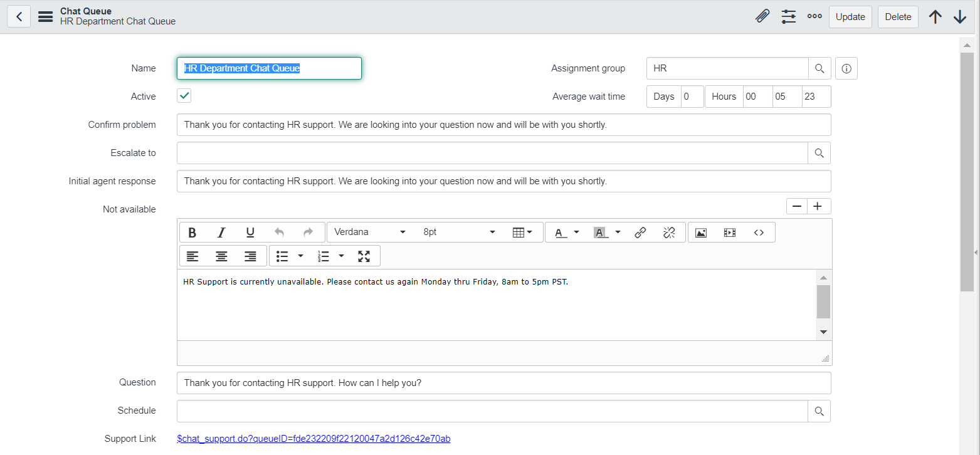Viewport: 980px width, 455px height.
Task: Grab the editor resize handle corner
Action: (826, 358)
